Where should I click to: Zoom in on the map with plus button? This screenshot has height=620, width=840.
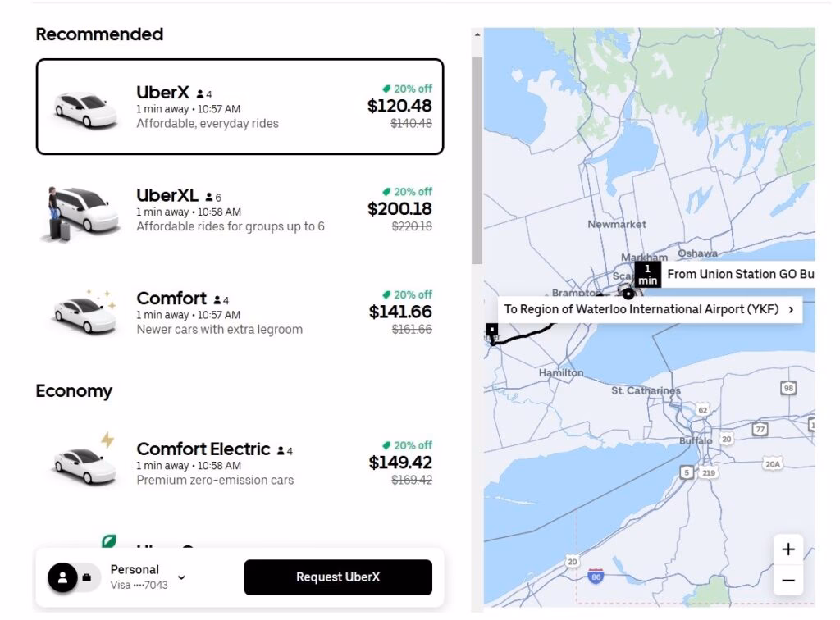tap(788, 549)
